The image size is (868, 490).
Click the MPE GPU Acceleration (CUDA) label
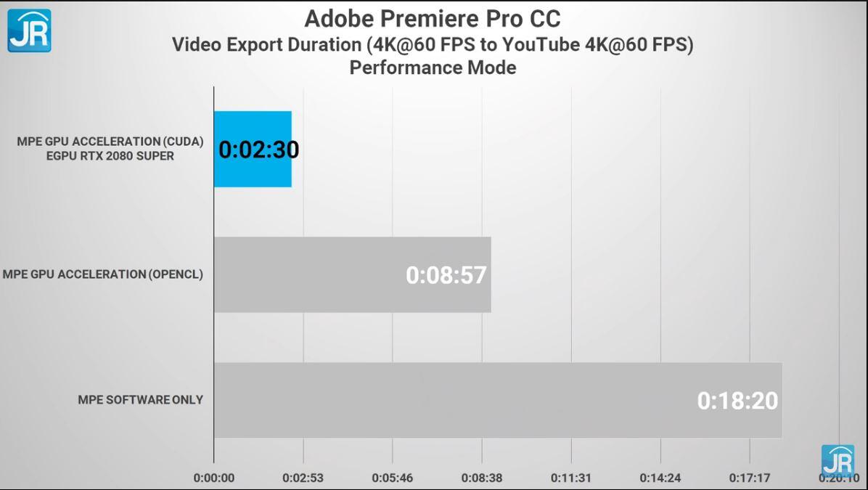click(x=110, y=141)
